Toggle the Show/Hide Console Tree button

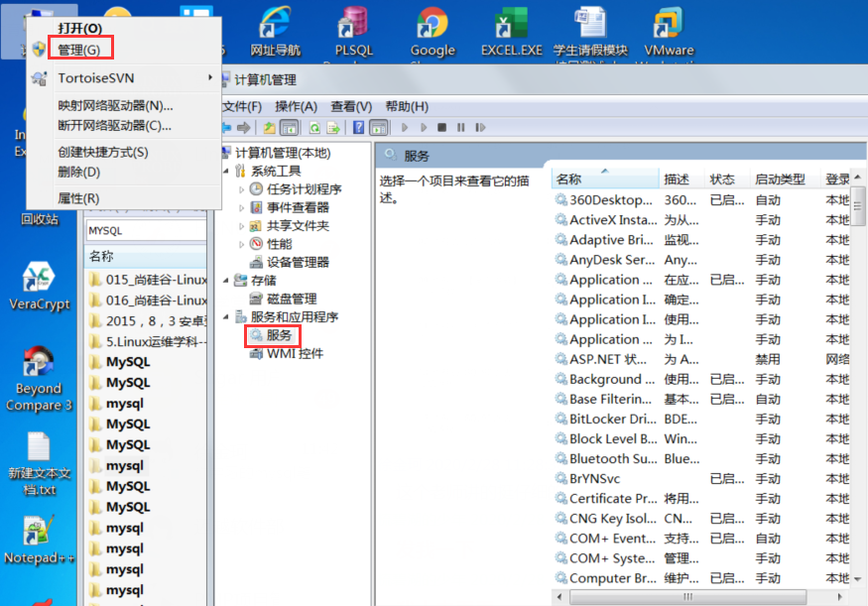[289, 128]
